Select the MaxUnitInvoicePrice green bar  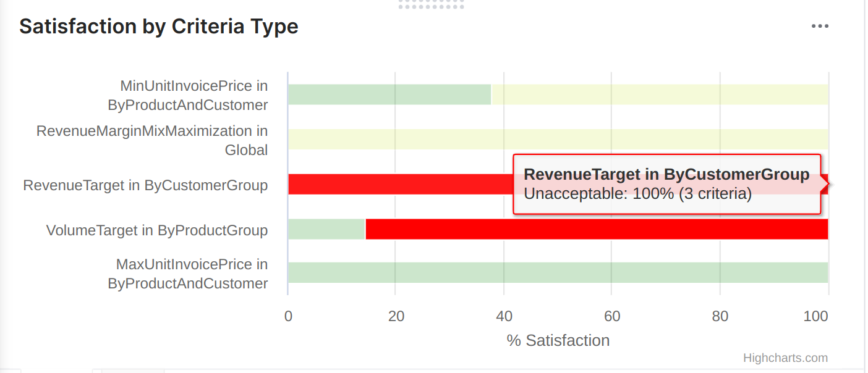click(558, 272)
